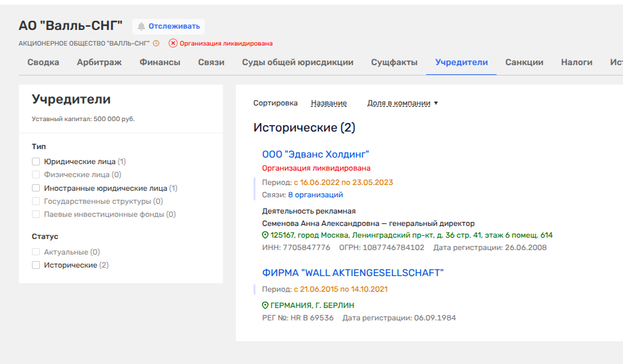
Task: Open the WALL AKTIENGESELLSCHAFT founder link
Action: (353, 273)
